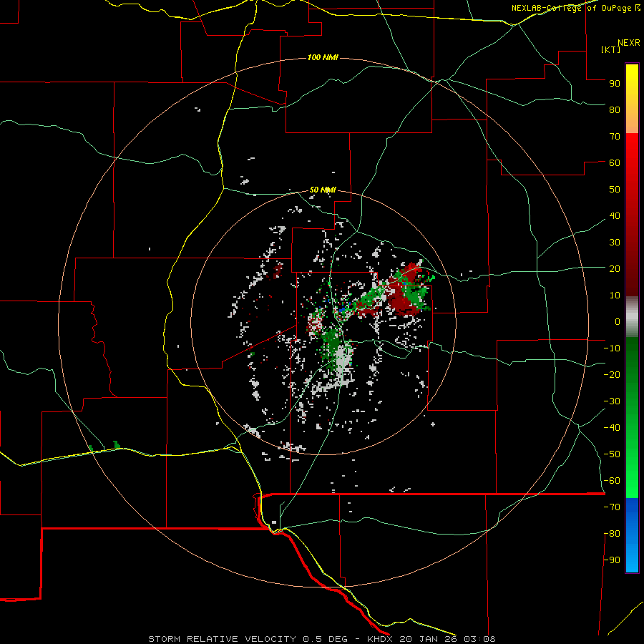
Task: Click the -40 knot scale label
Action: point(612,428)
